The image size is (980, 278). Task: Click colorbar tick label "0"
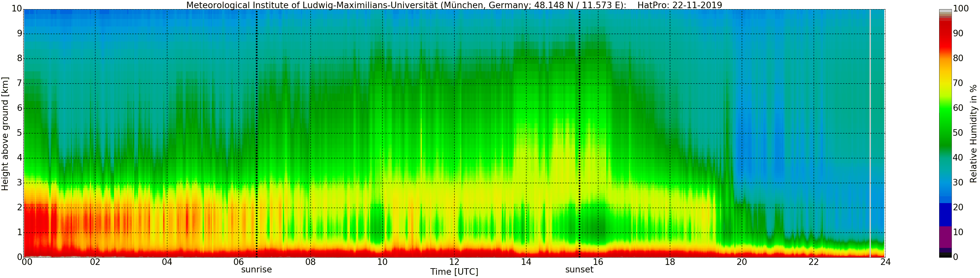pos(955,257)
